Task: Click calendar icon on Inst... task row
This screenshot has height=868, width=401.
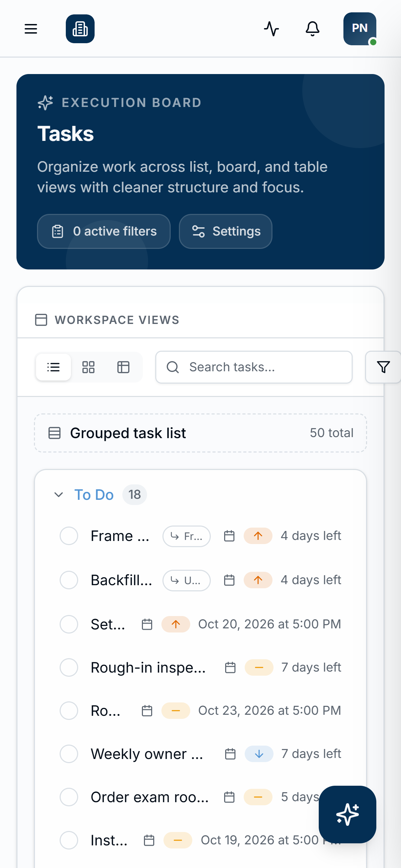Action: [149, 840]
